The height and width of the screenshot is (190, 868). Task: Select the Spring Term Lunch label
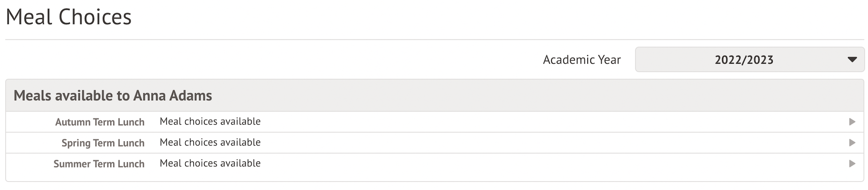[103, 143]
